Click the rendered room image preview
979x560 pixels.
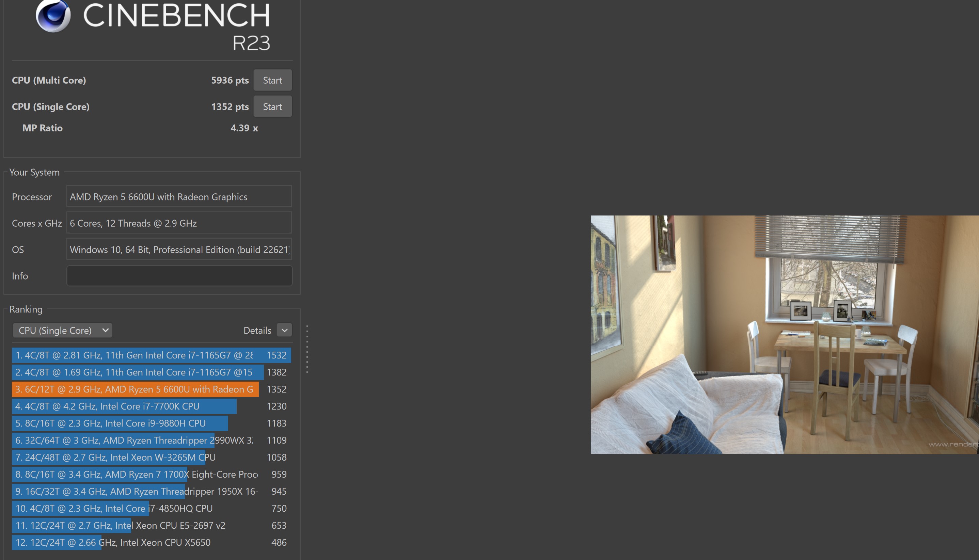[x=785, y=335]
